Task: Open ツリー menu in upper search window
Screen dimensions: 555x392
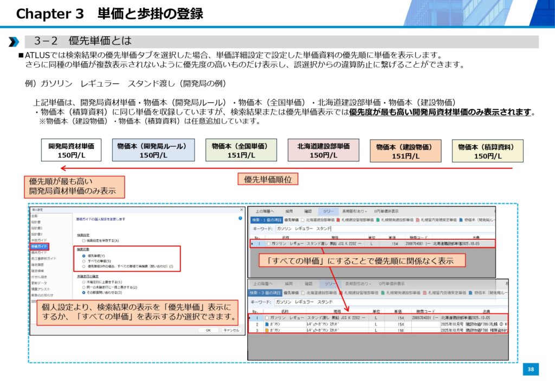Action: 328,211
